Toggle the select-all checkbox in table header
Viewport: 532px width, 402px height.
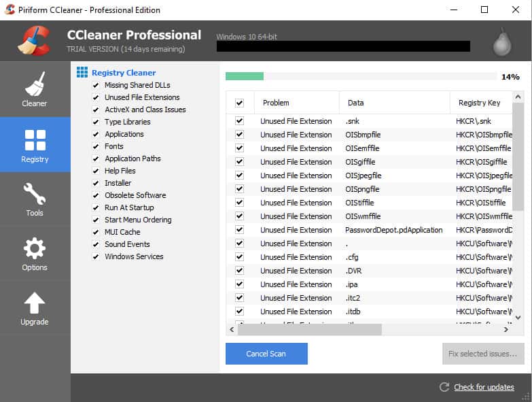(240, 103)
